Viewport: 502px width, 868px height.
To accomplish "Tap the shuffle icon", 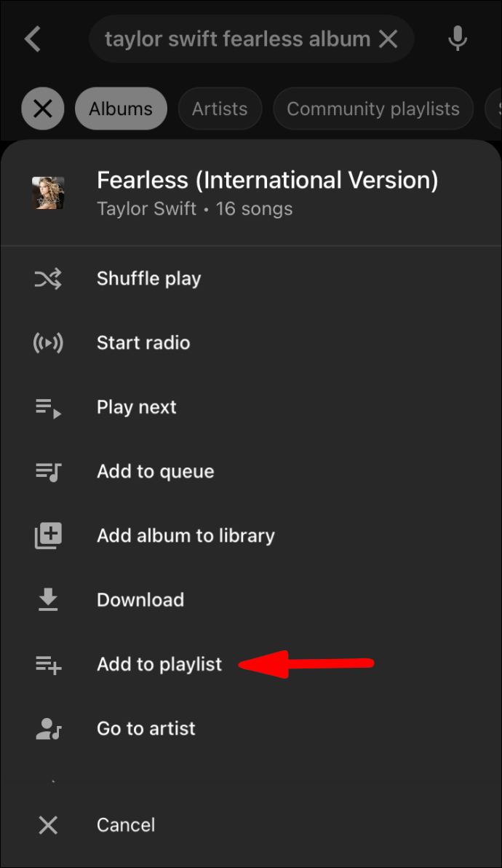I will (48, 278).
